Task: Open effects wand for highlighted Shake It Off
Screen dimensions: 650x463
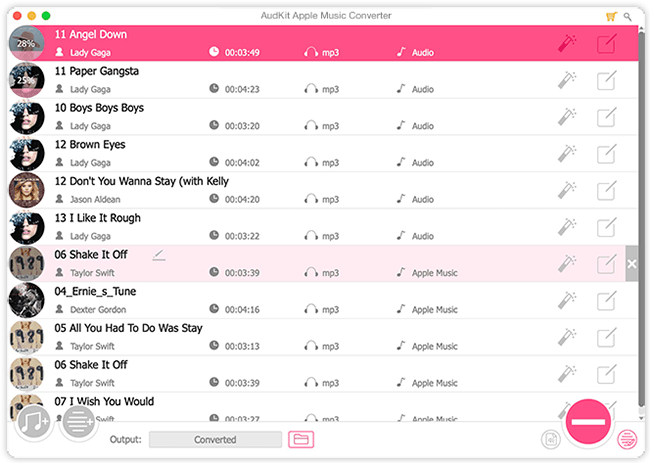Action: click(x=567, y=264)
